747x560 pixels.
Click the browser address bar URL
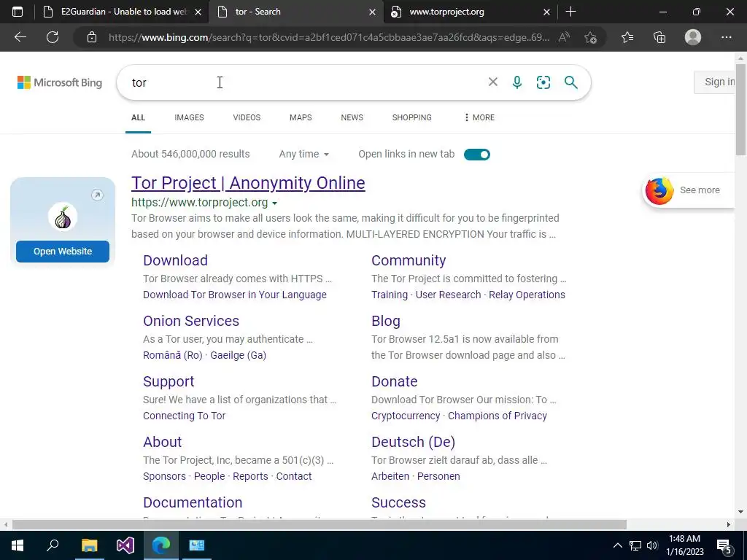pos(329,38)
